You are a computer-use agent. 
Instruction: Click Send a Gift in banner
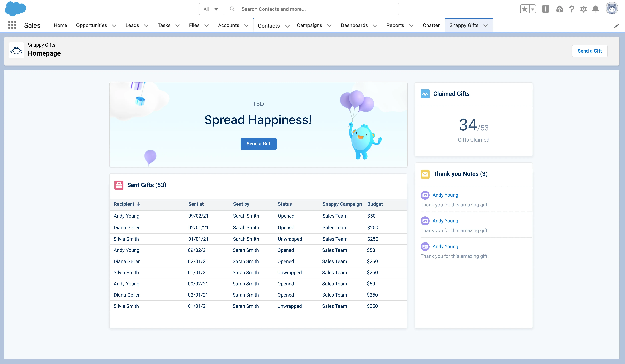click(x=258, y=144)
